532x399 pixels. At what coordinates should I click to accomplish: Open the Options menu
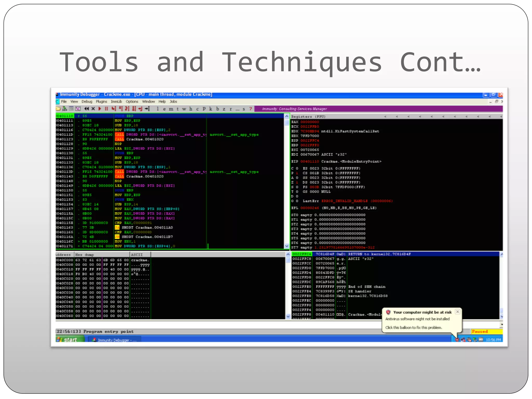point(132,102)
